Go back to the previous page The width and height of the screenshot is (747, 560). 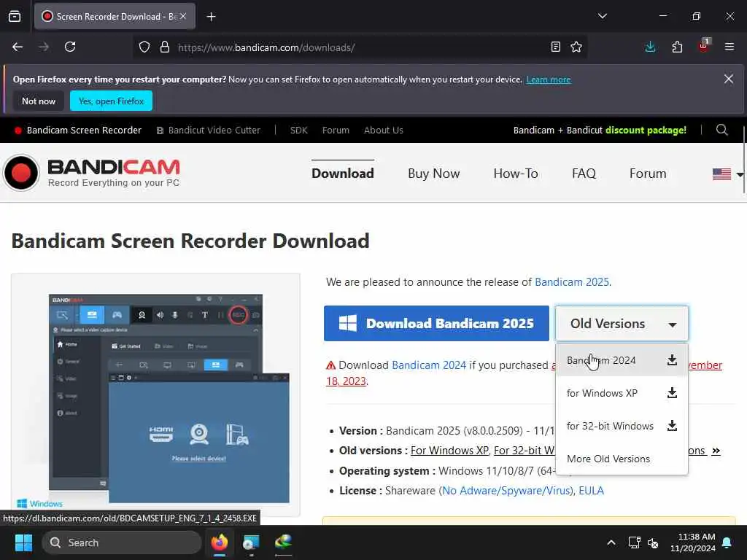click(x=18, y=47)
